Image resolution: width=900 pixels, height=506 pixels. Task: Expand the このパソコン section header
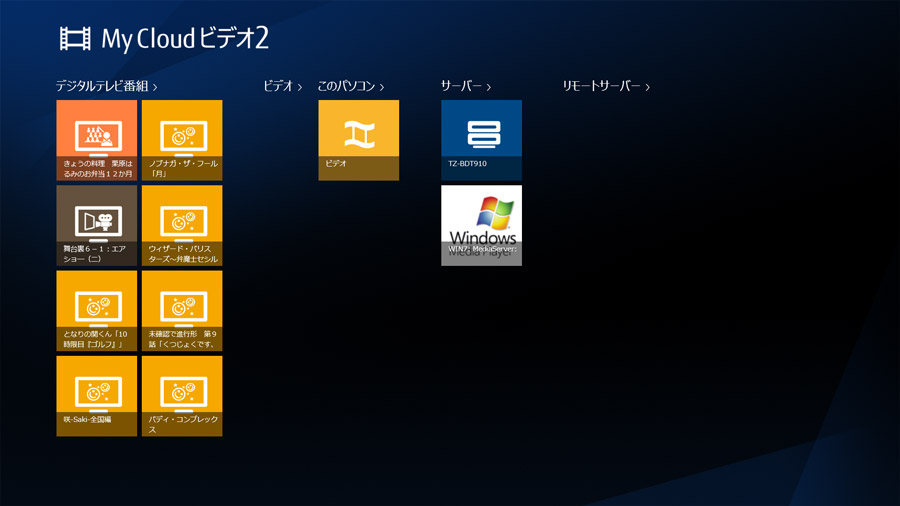point(346,87)
